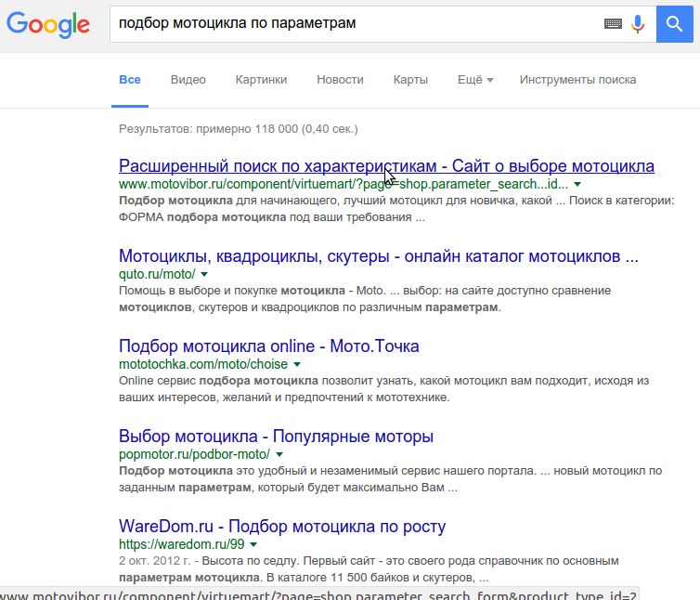Click the blue search magnifier button
This screenshot has height=600, width=700.
pos(674,24)
